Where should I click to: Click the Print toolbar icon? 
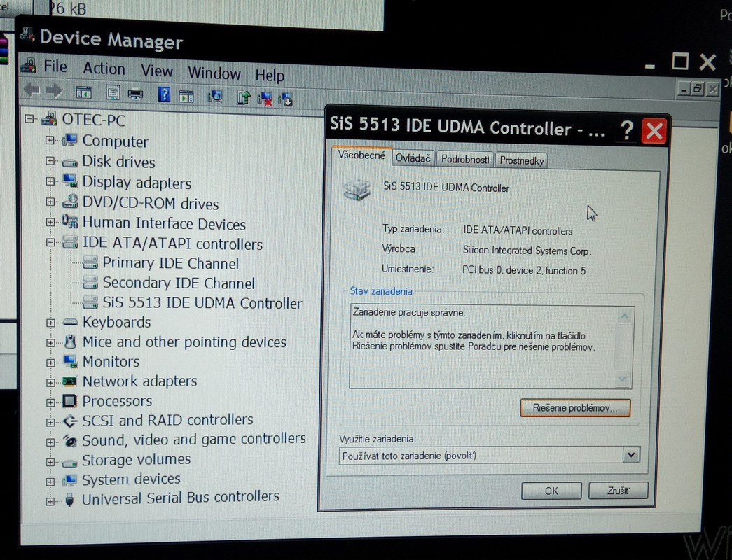point(135,94)
